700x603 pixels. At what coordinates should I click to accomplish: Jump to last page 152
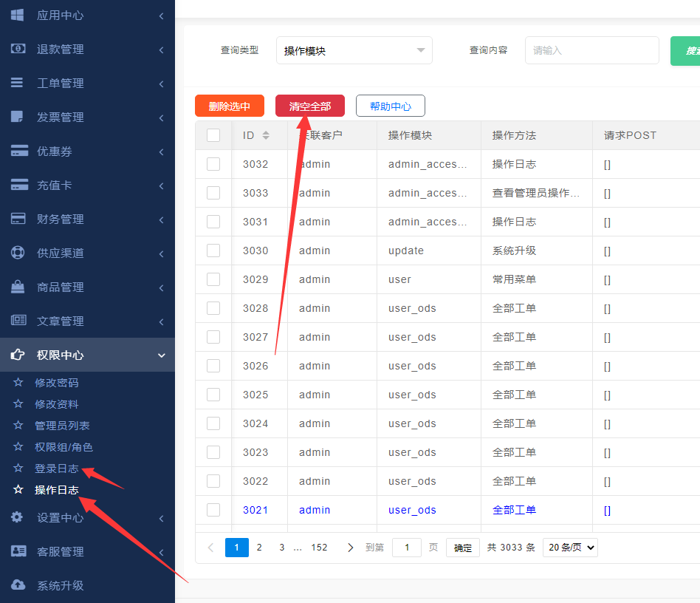pos(319,548)
